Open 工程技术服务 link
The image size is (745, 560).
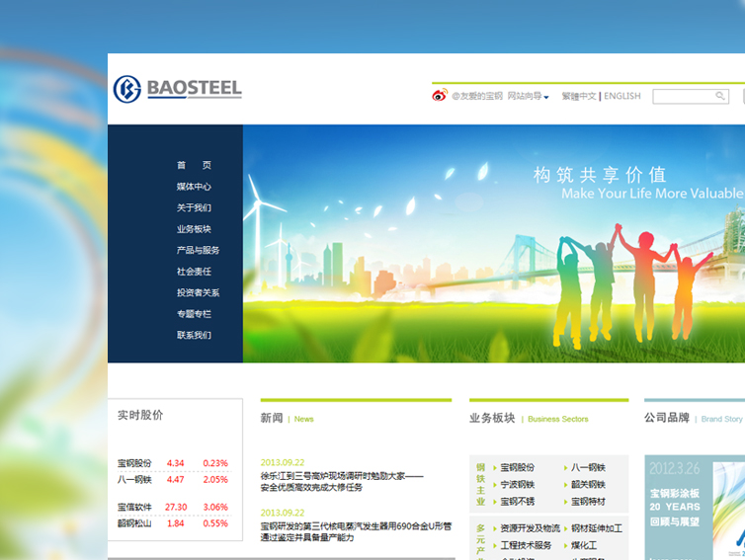click(526, 545)
